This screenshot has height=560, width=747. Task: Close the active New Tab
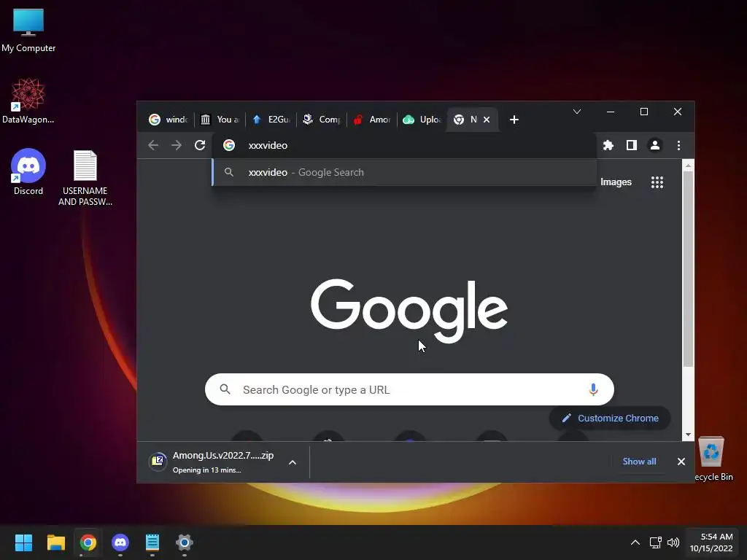(487, 120)
